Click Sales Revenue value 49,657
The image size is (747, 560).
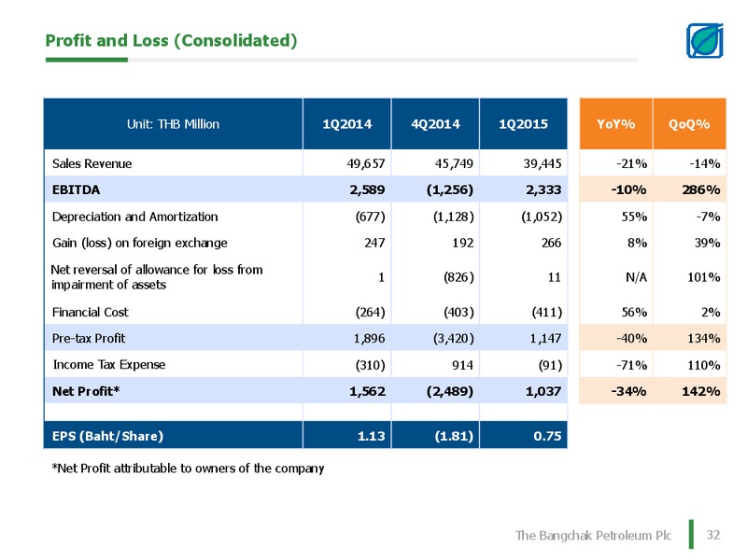click(365, 164)
